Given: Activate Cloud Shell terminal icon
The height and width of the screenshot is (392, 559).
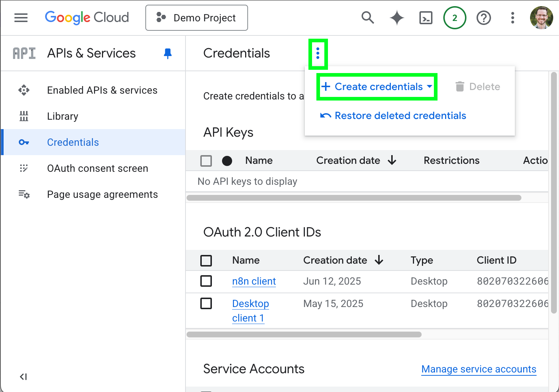Looking at the screenshot, I should coord(426,18).
